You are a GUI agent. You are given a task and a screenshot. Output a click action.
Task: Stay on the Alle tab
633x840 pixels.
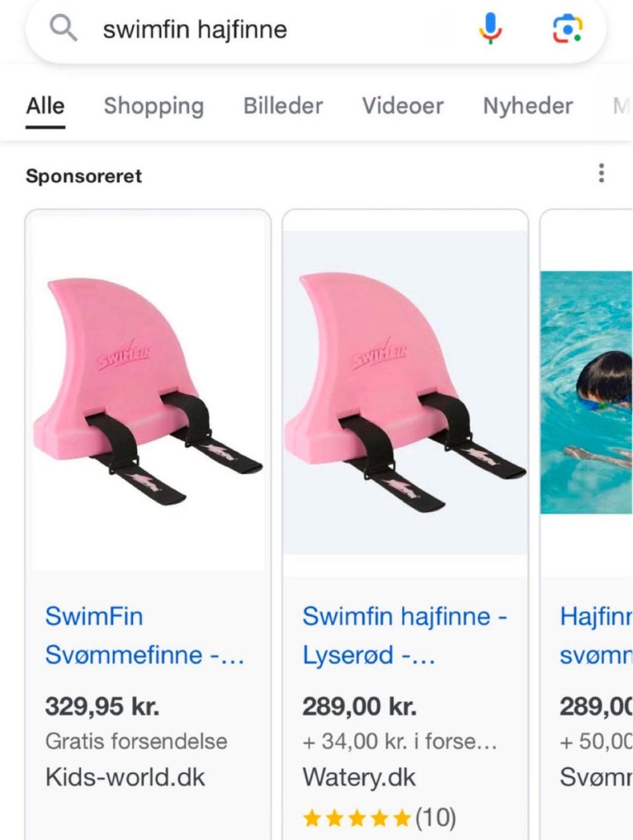pos(44,105)
